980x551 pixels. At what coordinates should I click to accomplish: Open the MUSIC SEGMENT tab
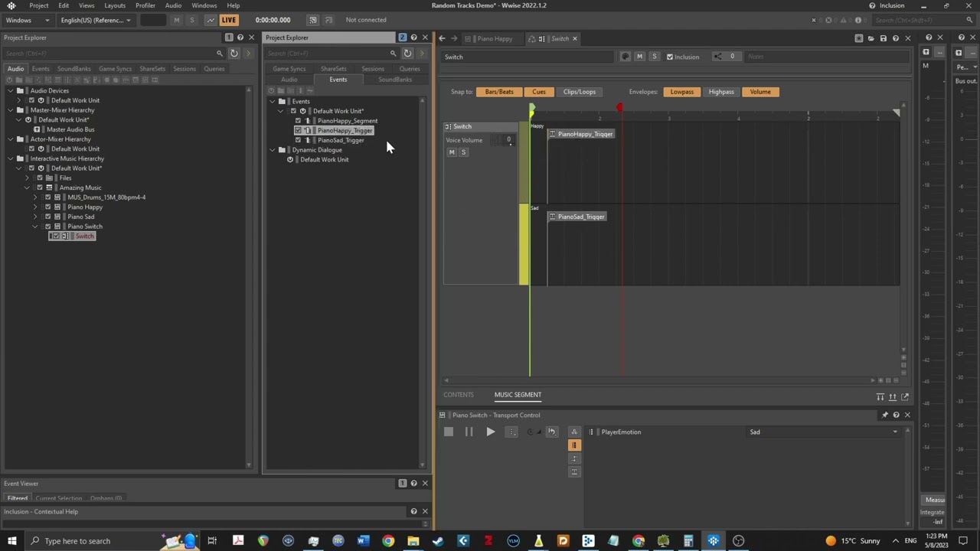[518, 395]
